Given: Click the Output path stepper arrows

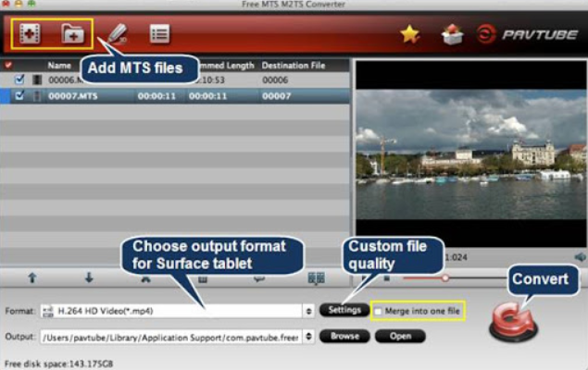Looking at the screenshot, I should click(x=308, y=337).
